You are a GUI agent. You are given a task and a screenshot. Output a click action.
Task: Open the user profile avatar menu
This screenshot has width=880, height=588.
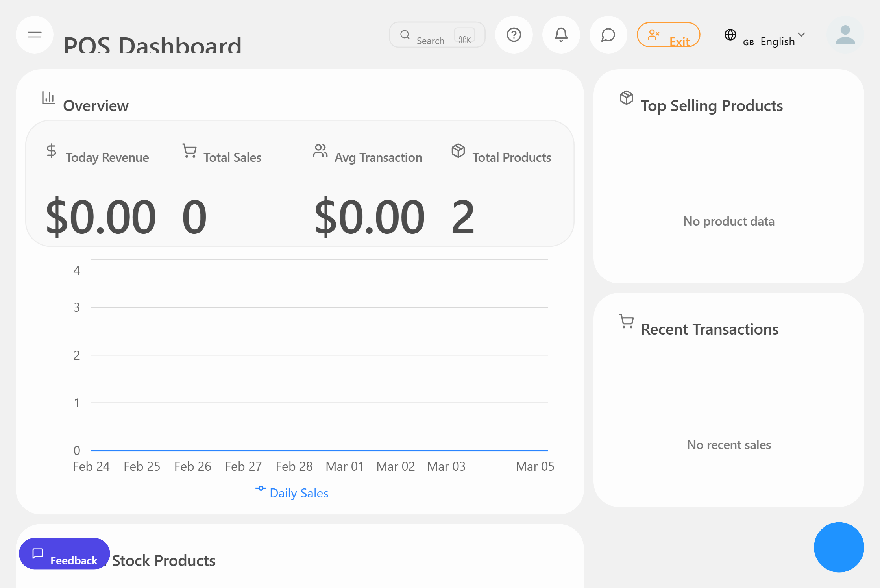[x=845, y=35]
